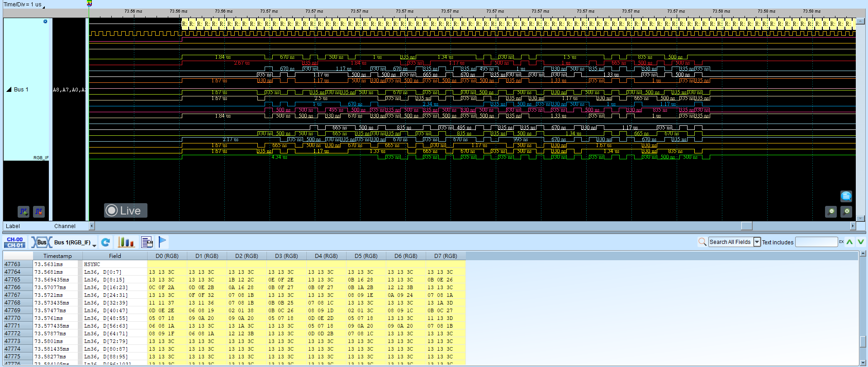Click the horizontal scrollbar right arrow
Screen dimensions: 868x367
click(853, 226)
